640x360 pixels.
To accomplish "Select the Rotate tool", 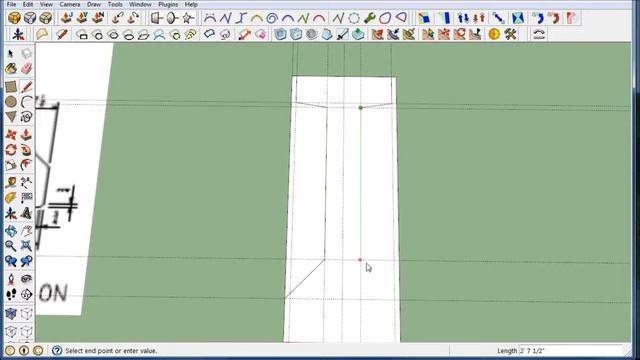I will coord(11,150).
